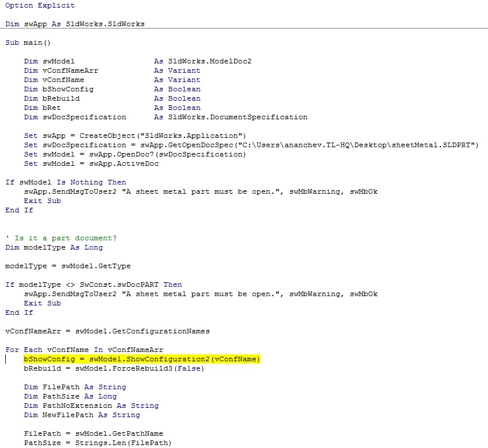Screen dimensions: 488x448
Task: Click 'FilePath = swModel.GetPathName' line
Action: [94, 433]
